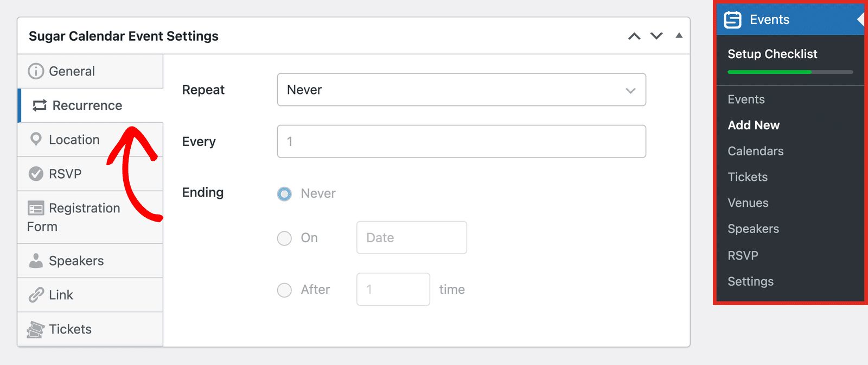The height and width of the screenshot is (365, 868).
Task: Select the Never ending radio button
Action: click(284, 194)
